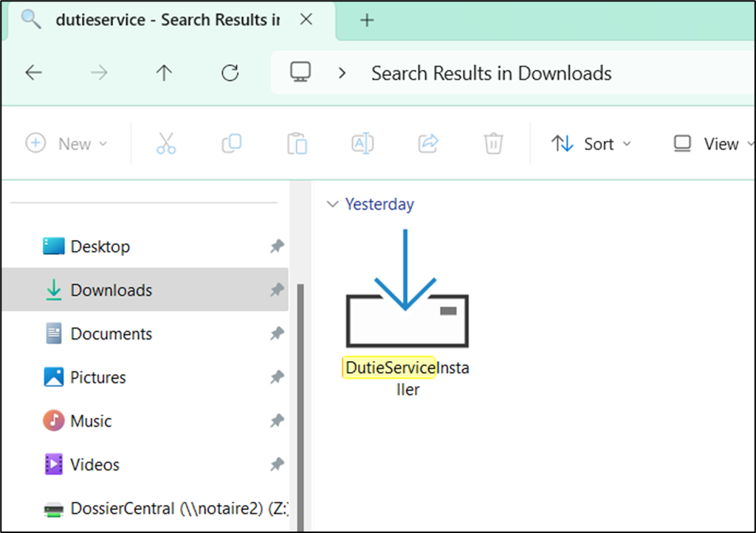Close the dutieservice search tab
The height and width of the screenshot is (533, 756).
(x=306, y=20)
